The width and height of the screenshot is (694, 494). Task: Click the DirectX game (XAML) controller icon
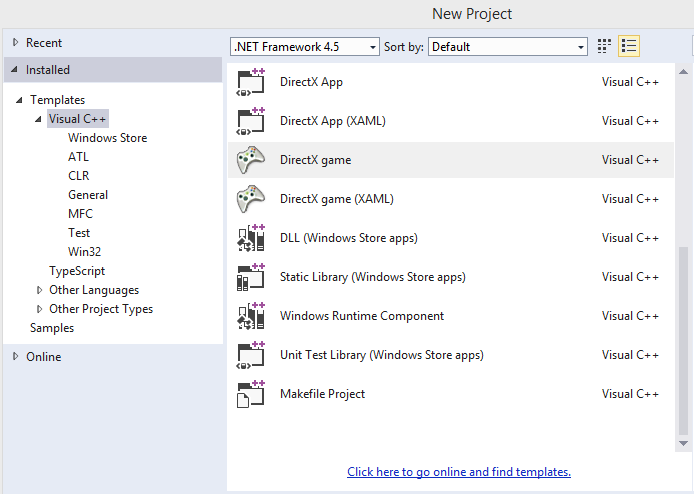pos(249,199)
